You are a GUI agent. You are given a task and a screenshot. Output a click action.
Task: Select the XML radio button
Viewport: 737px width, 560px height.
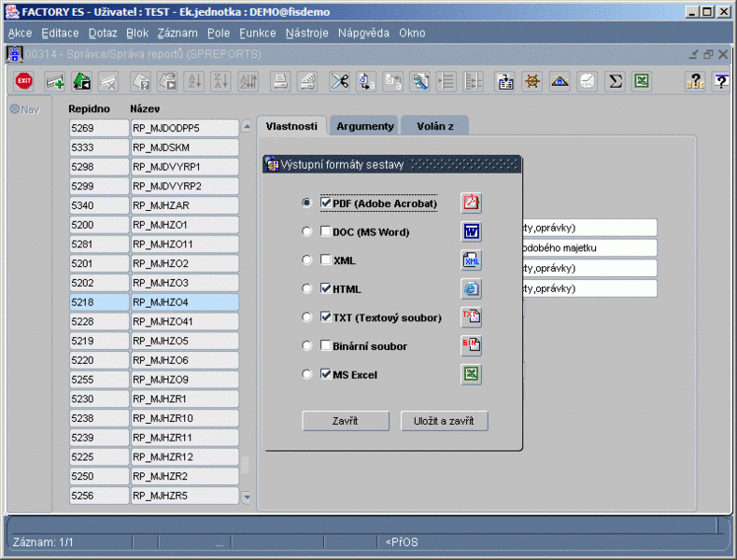click(306, 260)
